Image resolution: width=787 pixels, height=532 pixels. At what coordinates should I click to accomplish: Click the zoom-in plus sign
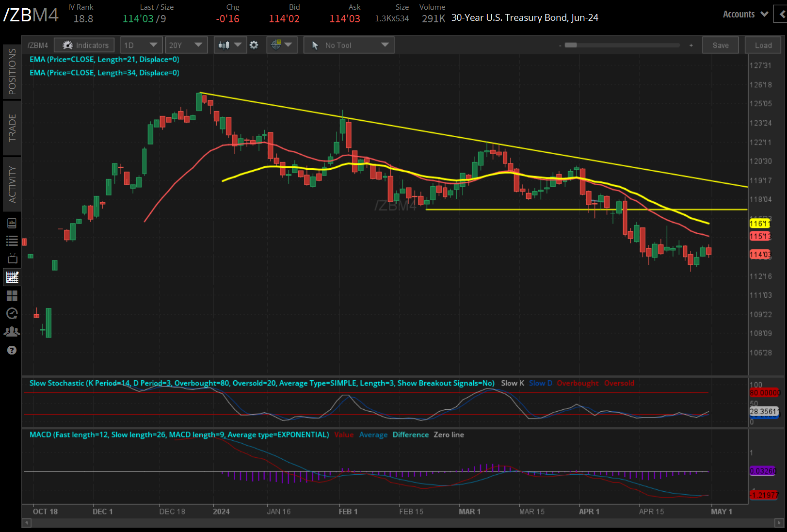click(691, 45)
